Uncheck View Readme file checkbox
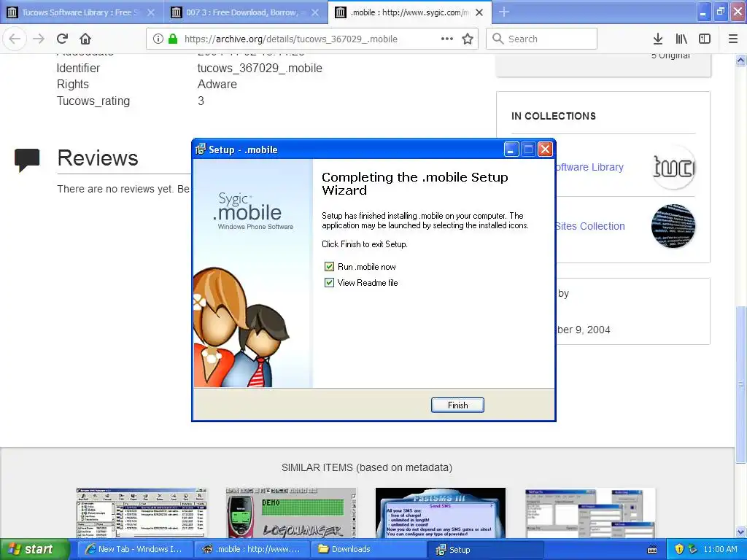This screenshot has width=747, height=560. 329,283
